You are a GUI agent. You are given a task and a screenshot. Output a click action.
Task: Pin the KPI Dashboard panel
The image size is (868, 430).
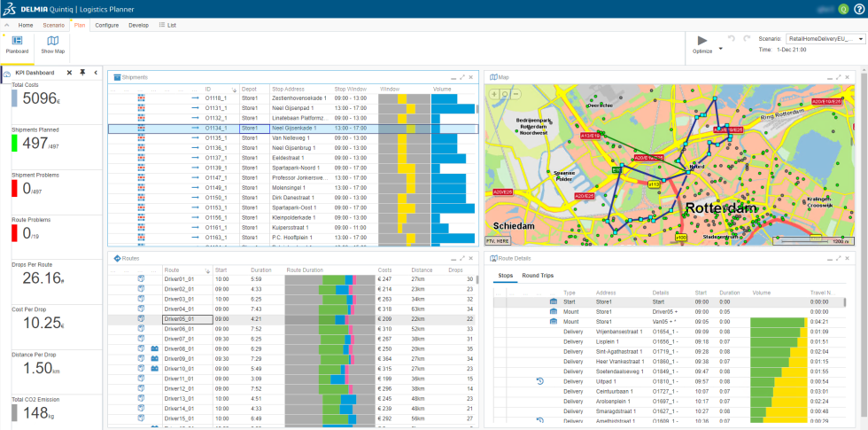(82, 73)
